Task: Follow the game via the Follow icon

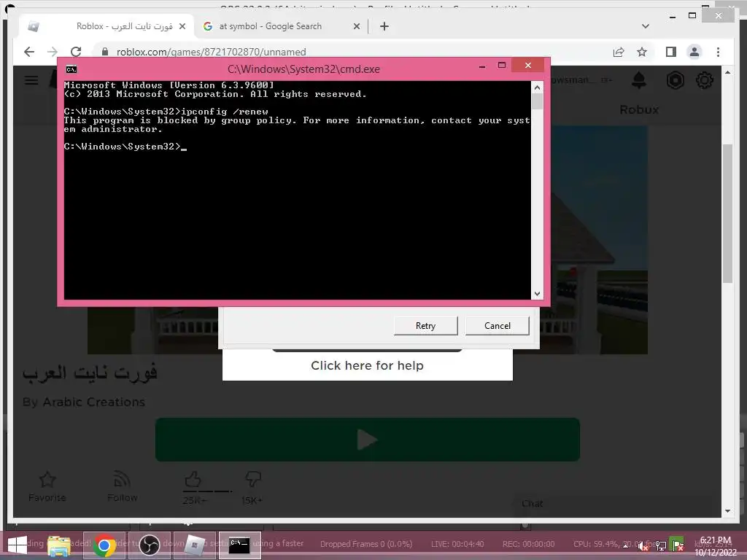Action: (x=123, y=479)
